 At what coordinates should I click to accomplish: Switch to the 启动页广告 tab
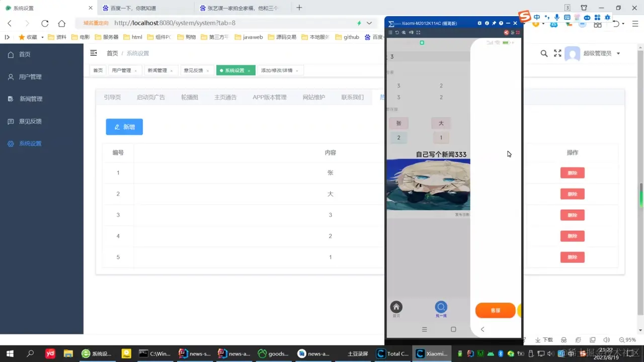[151, 98]
